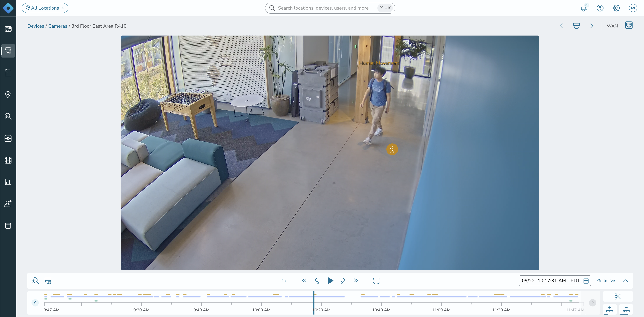Select the Cameras devices sidebar icon
The image size is (644, 317).
(x=8, y=51)
